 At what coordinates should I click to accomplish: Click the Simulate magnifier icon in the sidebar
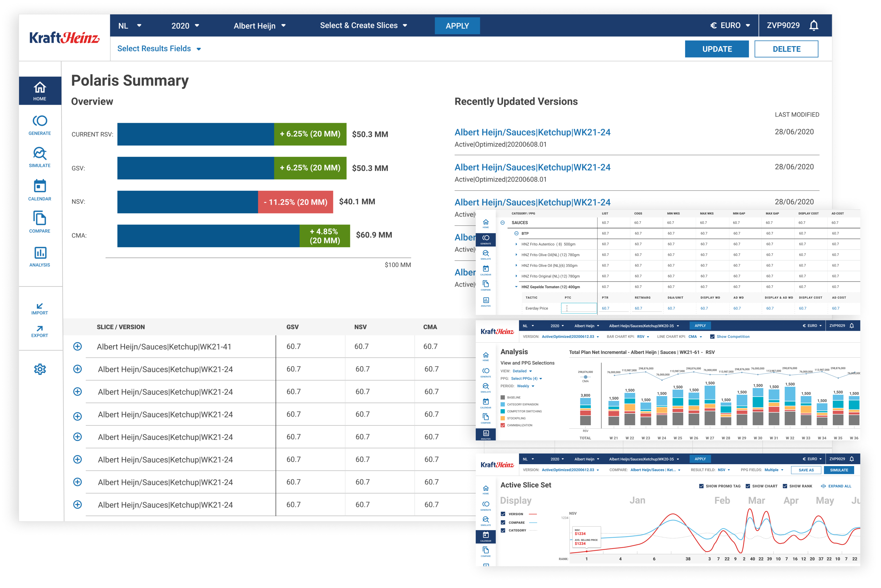click(40, 153)
